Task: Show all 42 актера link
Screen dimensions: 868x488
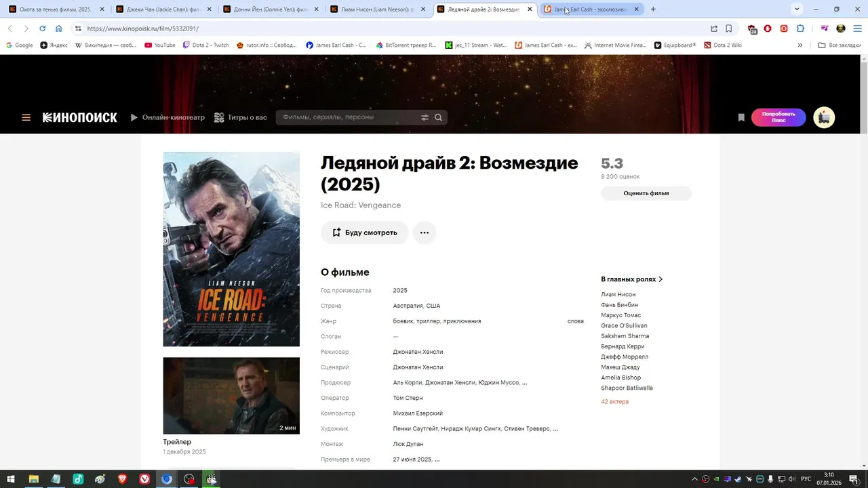Action: pyautogui.click(x=614, y=402)
